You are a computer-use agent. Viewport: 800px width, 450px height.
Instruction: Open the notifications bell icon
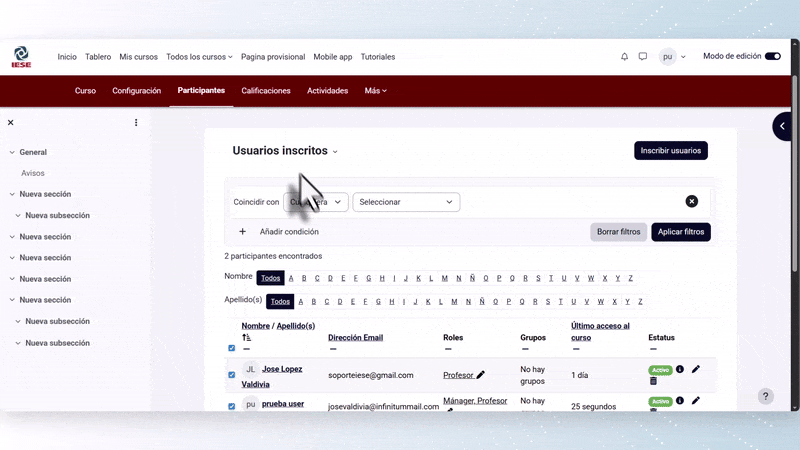(625, 57)
